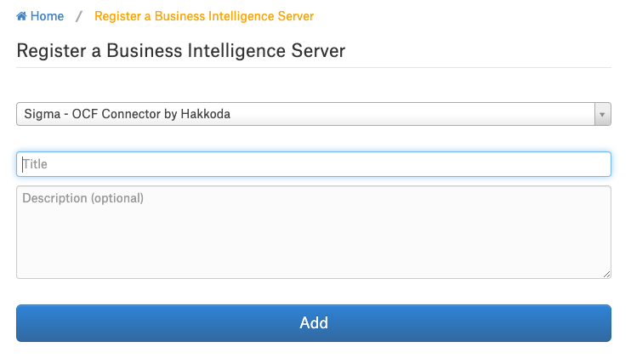Click the house icon in breadcrumb
The height and width of the screenshot is (364, 631).
(21, 16)
